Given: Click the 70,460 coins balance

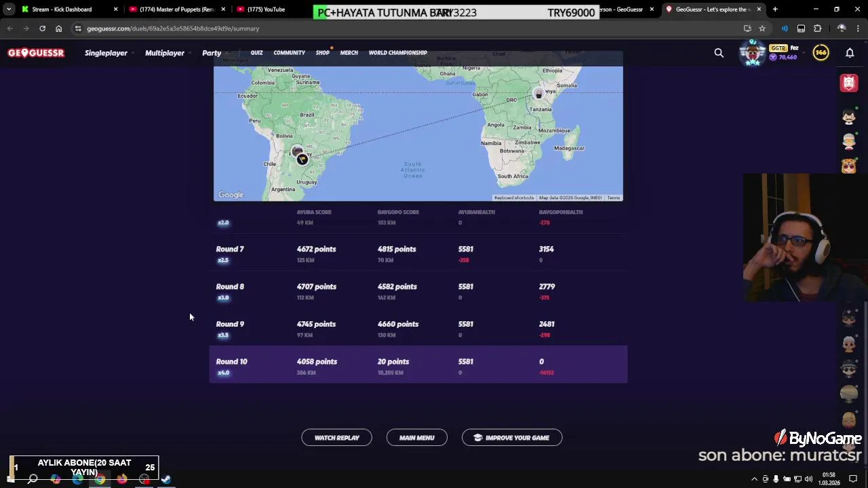Looking at the screenshot, I should click(783, 58).
